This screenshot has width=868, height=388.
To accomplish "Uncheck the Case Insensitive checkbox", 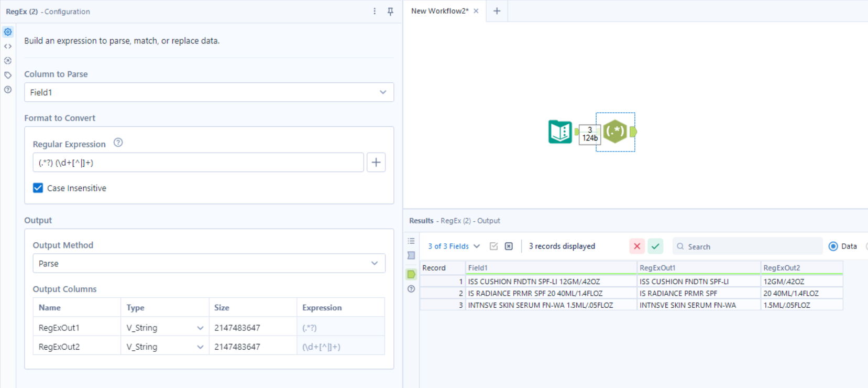I will pos(38,188).
